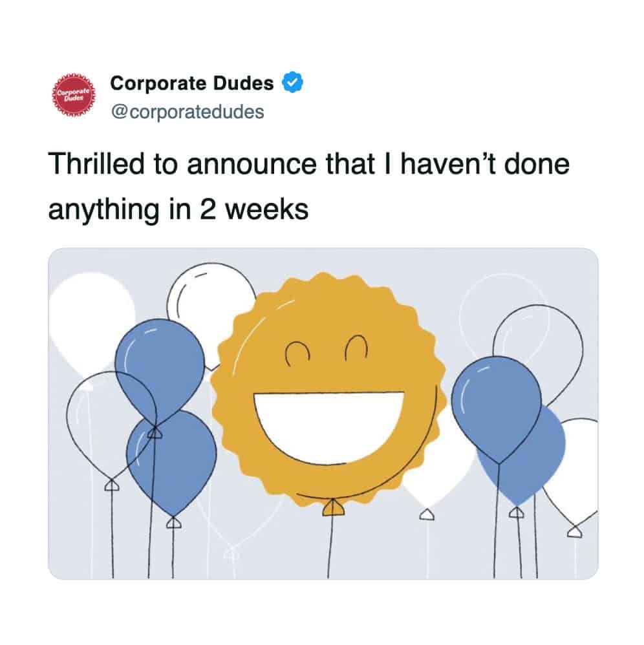Open the Corporate Dudes display name
644x645 pixels.
(x=192, y=83)
